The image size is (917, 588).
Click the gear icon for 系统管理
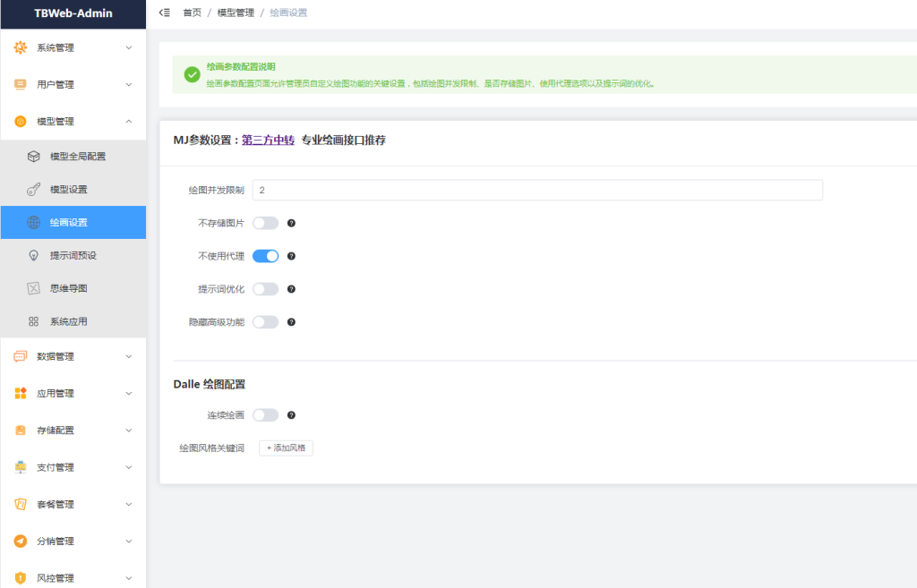coord(21,47)
